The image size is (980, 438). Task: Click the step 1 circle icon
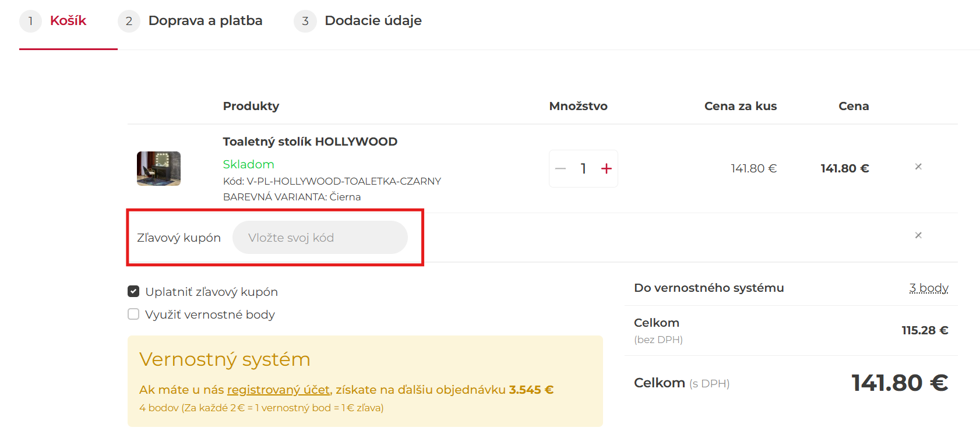(x=30, y=20)
